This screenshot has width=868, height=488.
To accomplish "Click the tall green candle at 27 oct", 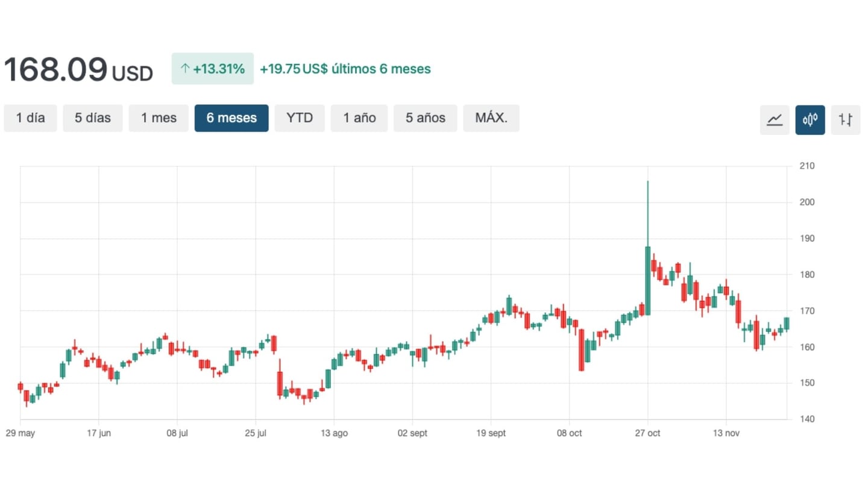I will click(648, 280).
